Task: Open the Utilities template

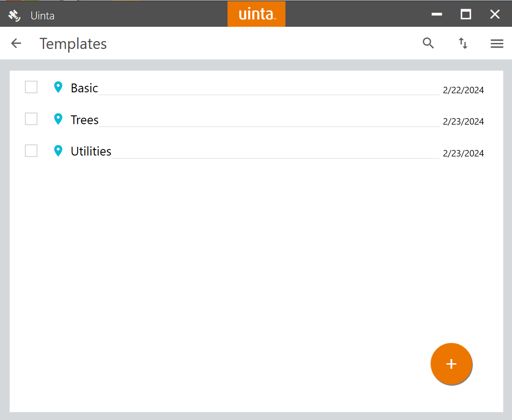Action: (91, 151)
